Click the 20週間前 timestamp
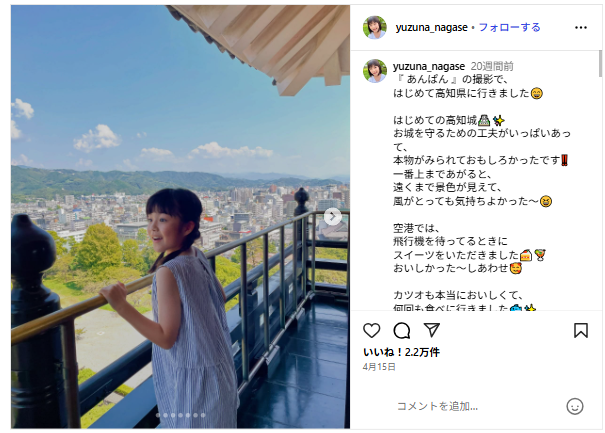 [492, 66]
